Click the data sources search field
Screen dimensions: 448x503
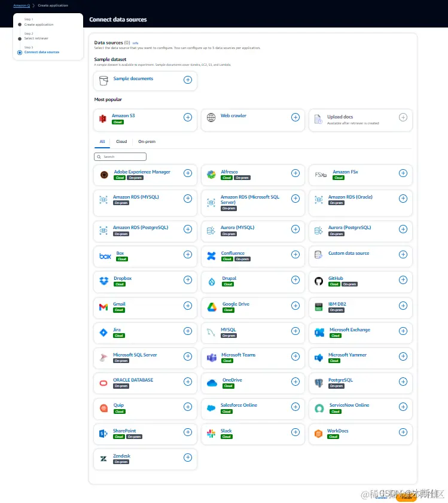click(x=120, y=157)
